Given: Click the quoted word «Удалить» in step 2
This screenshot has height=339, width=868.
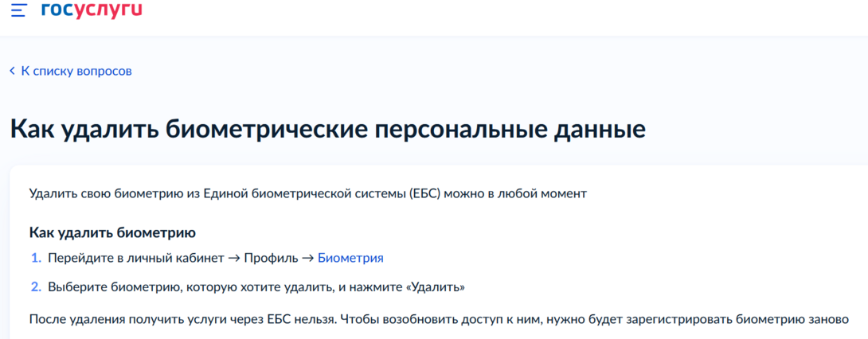Looking at the screenshot, I should [x=436, y=286].
